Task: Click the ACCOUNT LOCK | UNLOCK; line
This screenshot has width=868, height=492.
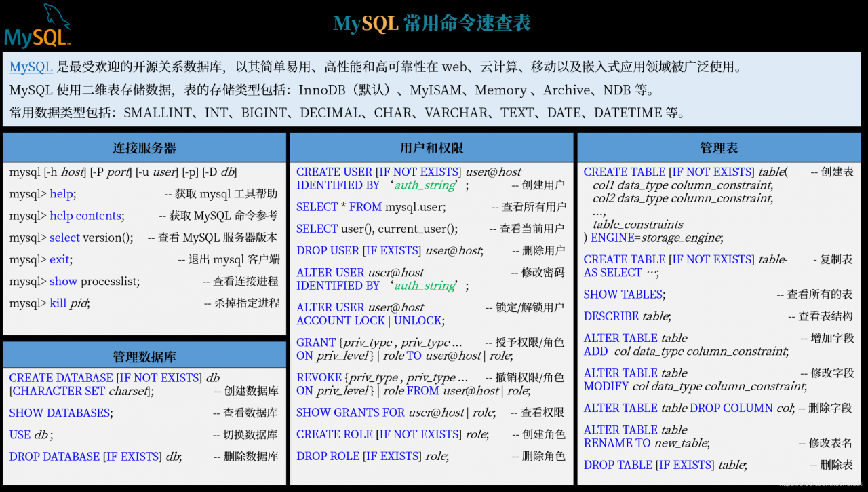Action: pyautogui.click(x=370, y=320)
